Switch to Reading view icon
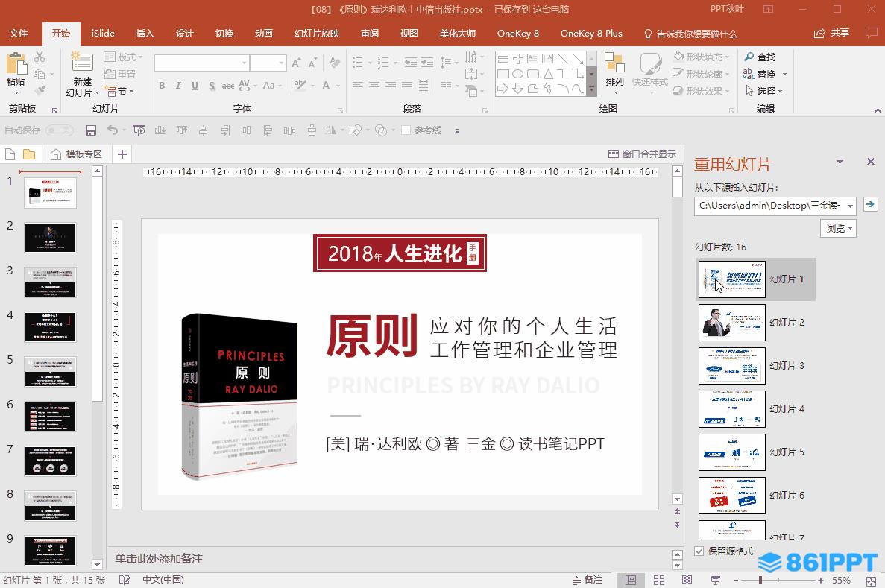This screenshot has width=885, height=588. pos(687,580)
